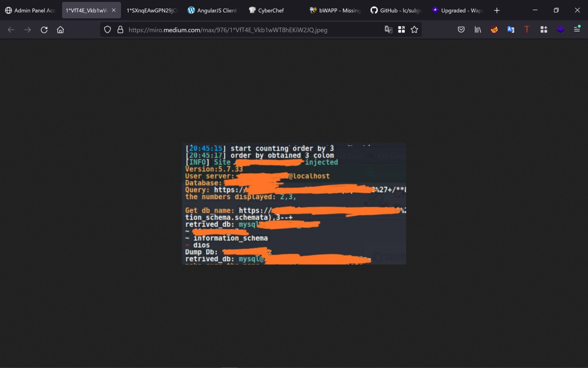
Task: Open the squares-plus extension icon
Action: pos(543,30)
